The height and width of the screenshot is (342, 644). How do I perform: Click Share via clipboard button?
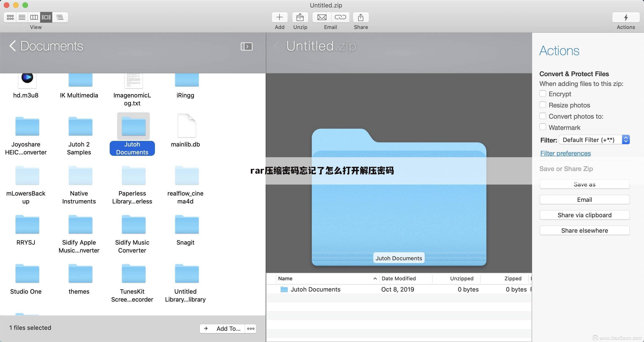click(584, 215)
